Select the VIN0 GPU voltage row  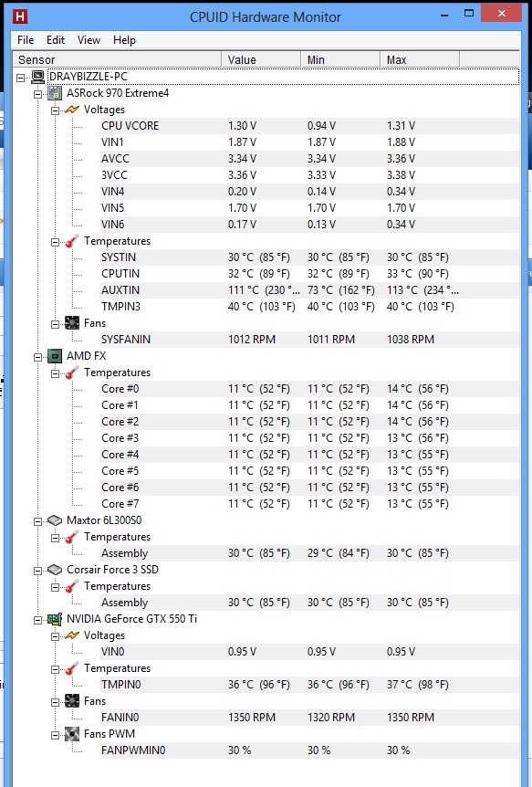point(308,652)
